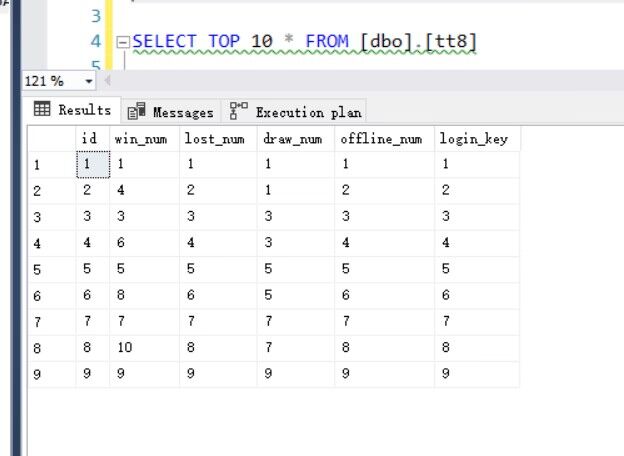Select the lost_num column header
The width and height of the screenshot is (624, 456).
[217, 139]
